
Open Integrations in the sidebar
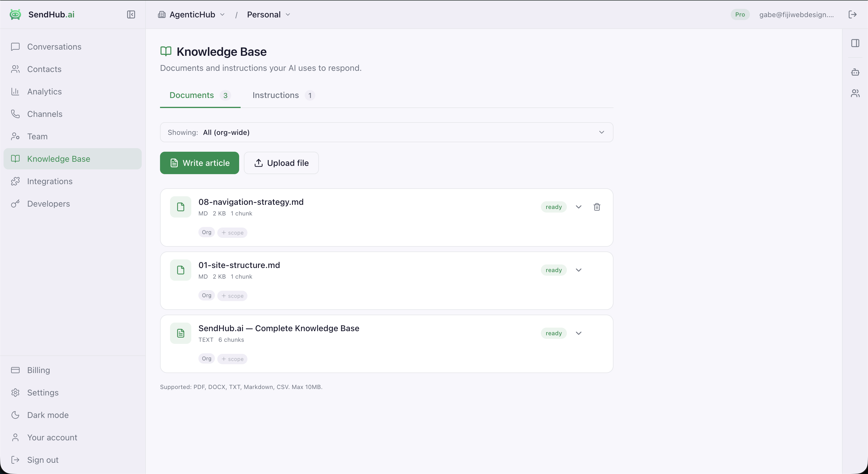click(x=72, y=181)
